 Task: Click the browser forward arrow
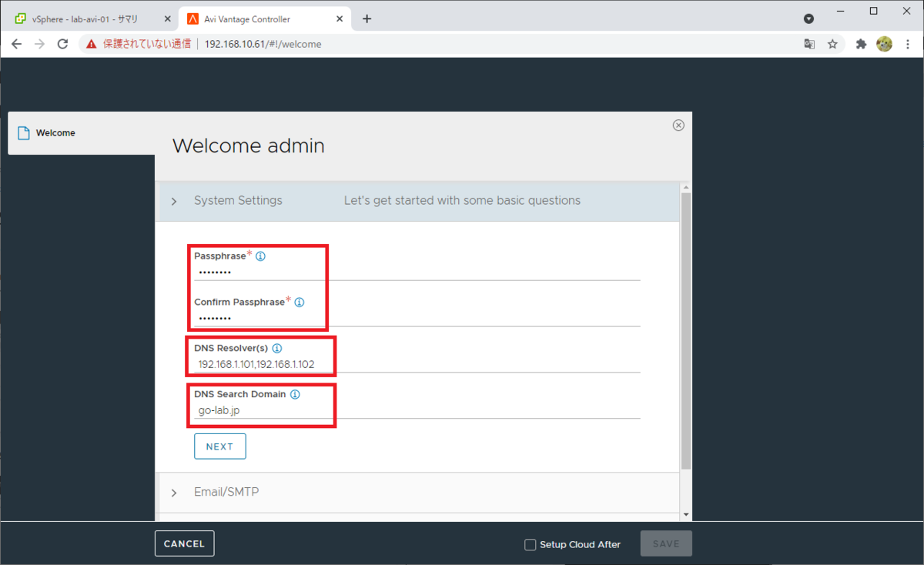[x=39, y=44]
